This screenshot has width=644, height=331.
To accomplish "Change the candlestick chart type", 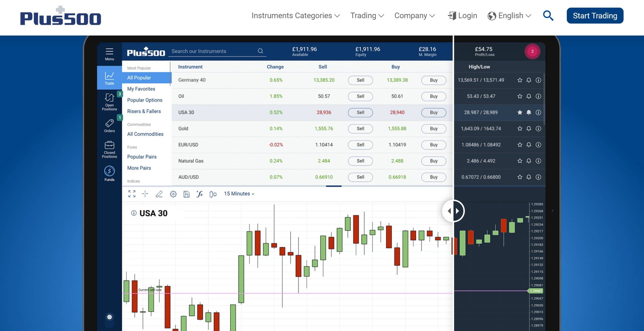I will pos(213,194).
